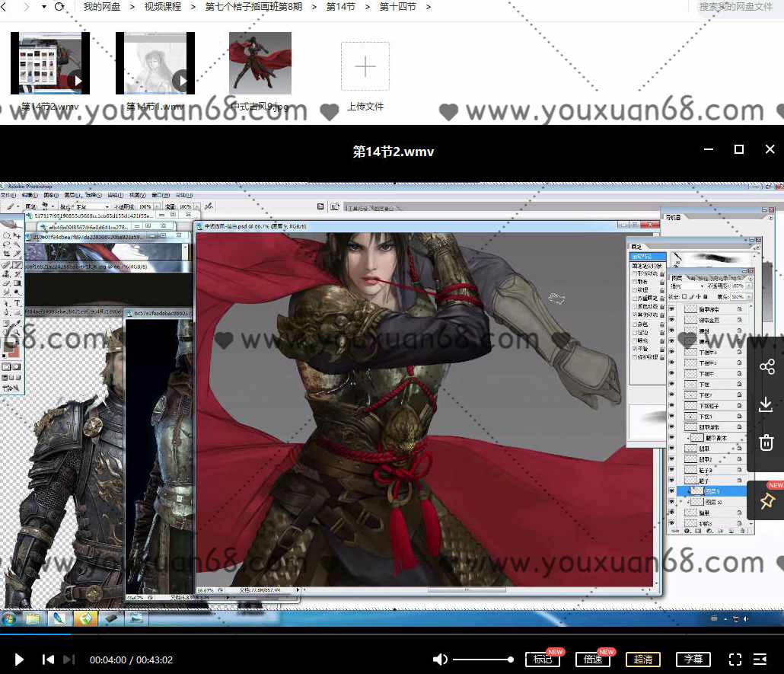The height and width of the screenshot is (674, 784).
Task: Share the video via the share icon
Action: [x=766, y=367]
